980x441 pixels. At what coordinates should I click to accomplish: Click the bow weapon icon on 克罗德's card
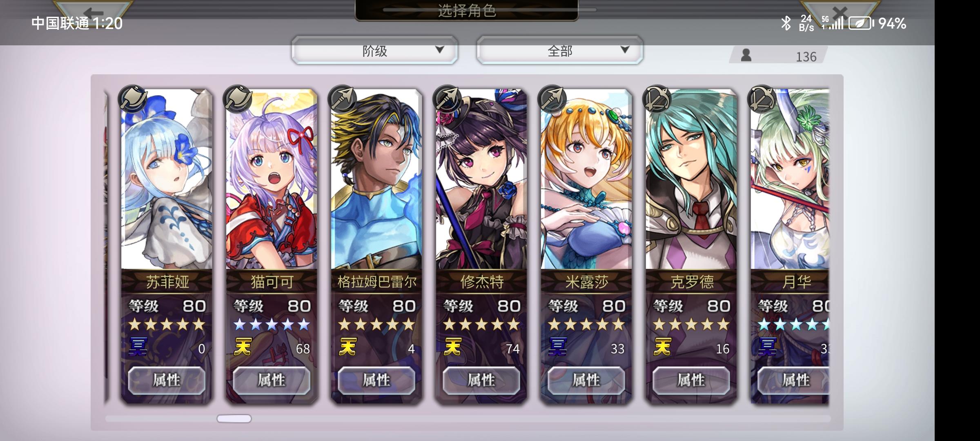pos(657,99)
